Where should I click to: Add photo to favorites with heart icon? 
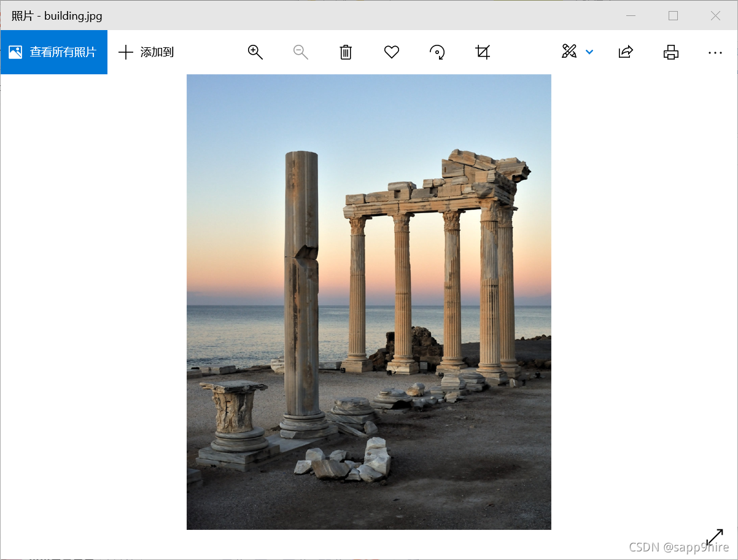pyautogui.click(x=392, y=52)
